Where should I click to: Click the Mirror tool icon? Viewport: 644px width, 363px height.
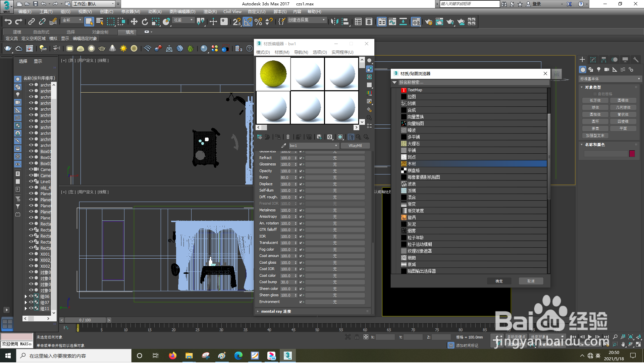coord(334,22)
